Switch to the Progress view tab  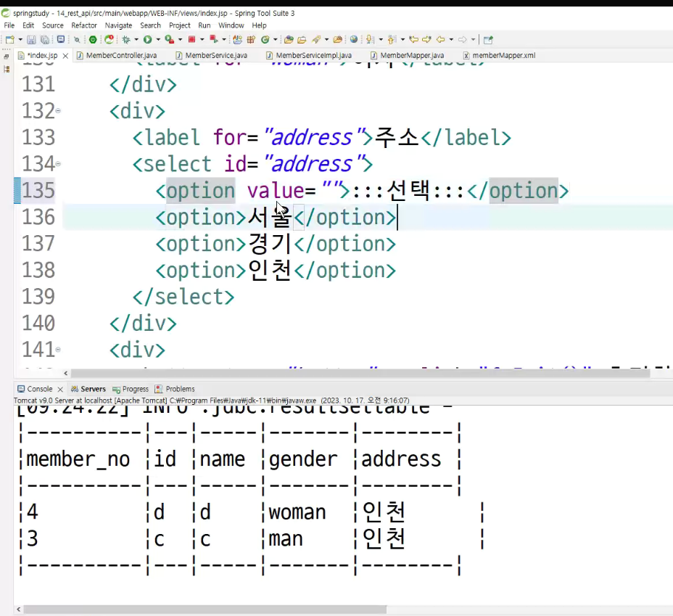pos(131,389)
